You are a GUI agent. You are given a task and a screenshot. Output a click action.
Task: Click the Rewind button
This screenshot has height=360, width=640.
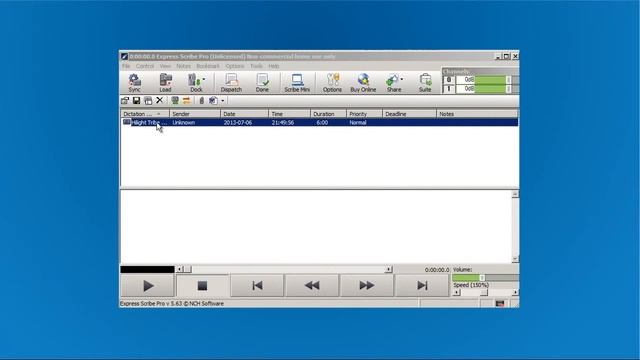pyautogui.click(x=312, y=286)
